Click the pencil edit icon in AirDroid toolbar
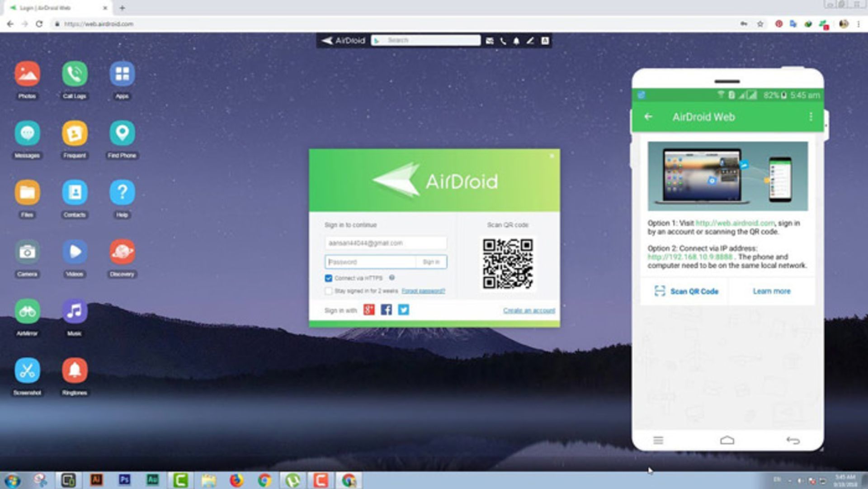 pos(530,41)
